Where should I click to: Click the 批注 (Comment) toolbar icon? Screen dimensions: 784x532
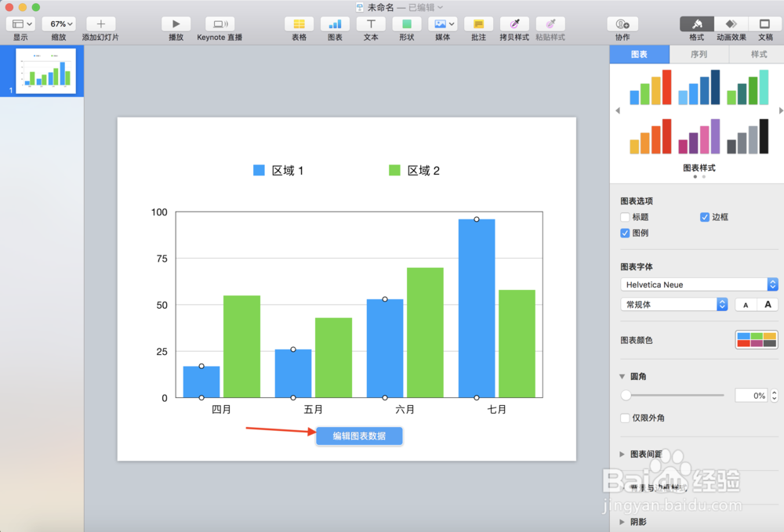pyautogui.click(x=479, y=24)
